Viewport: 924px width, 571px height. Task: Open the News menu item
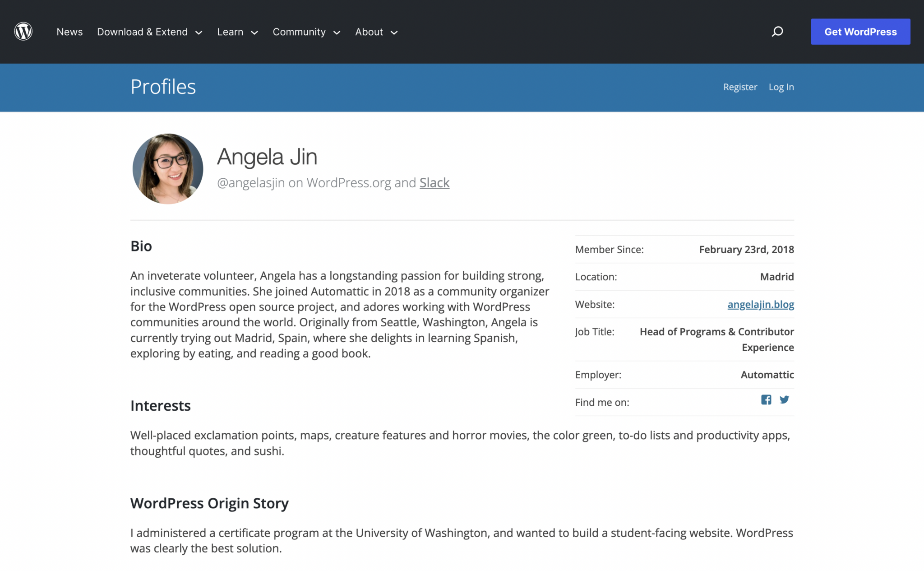69,32
